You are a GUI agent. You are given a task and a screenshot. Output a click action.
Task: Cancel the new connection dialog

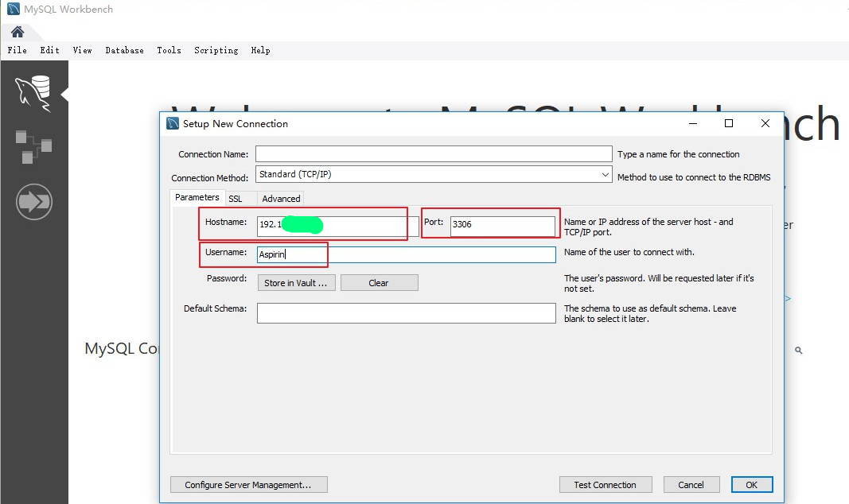[x=691, y=485]
